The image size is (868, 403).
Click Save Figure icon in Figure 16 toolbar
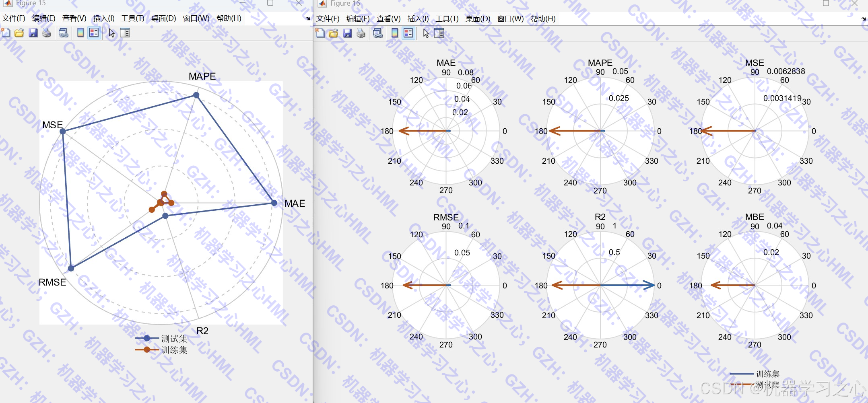click(347, 33)
